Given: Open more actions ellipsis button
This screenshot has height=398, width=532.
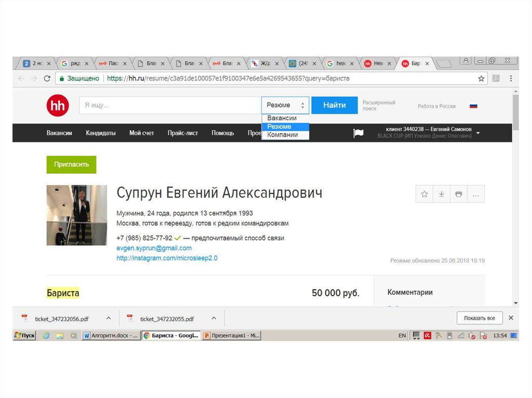Looking at the screenshot, I should [x=475, y=194].
